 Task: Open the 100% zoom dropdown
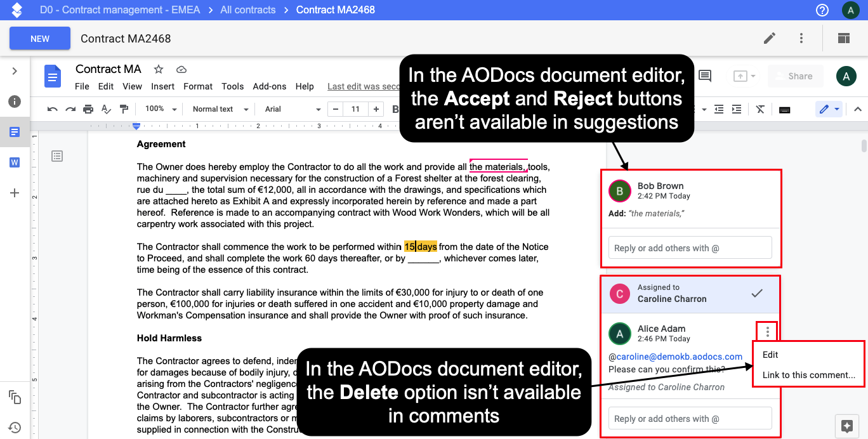coord(161,109)
